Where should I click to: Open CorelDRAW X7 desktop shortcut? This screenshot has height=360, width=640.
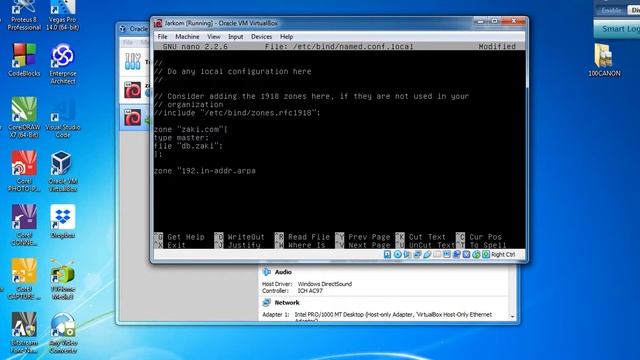[x=24, y=118]
